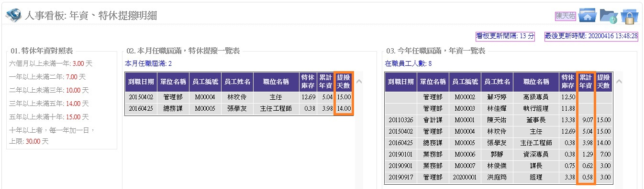This screenshot has width=644, height=189.
Task: Select the 陳天佑 董事長 row
Action: pos(499,120)
